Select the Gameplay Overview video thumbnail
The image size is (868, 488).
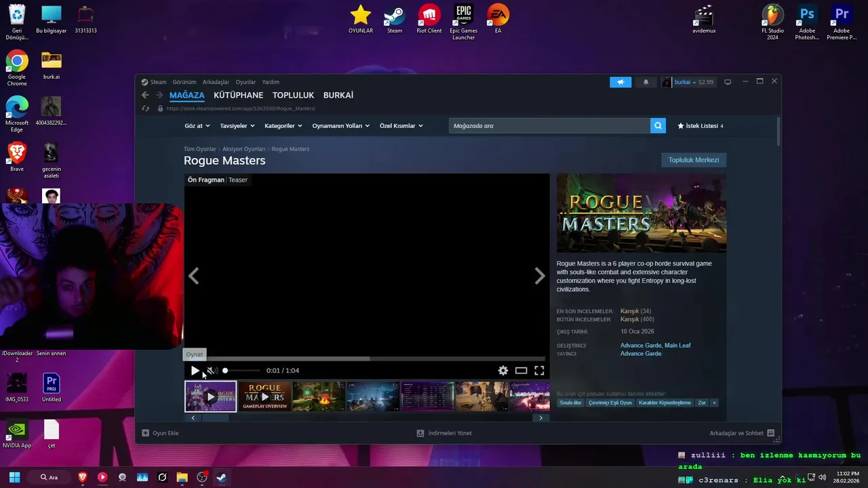(x=264, y=396)
